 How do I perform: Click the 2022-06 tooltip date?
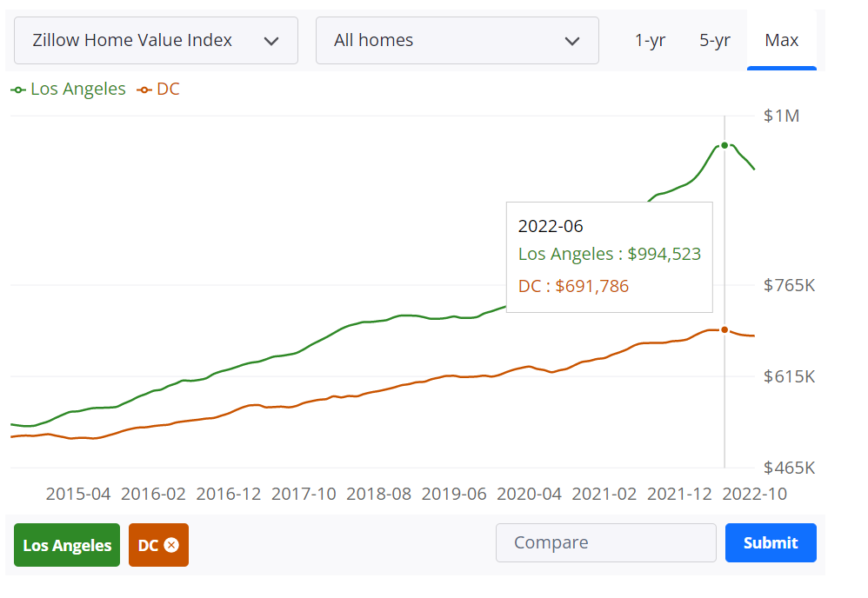[x=551, y=226]
